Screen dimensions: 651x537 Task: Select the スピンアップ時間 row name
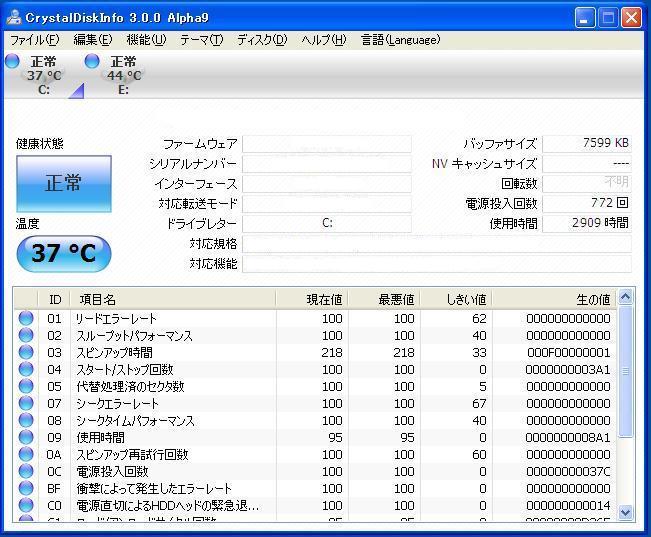pyautogui.click(x=114, y=353)
